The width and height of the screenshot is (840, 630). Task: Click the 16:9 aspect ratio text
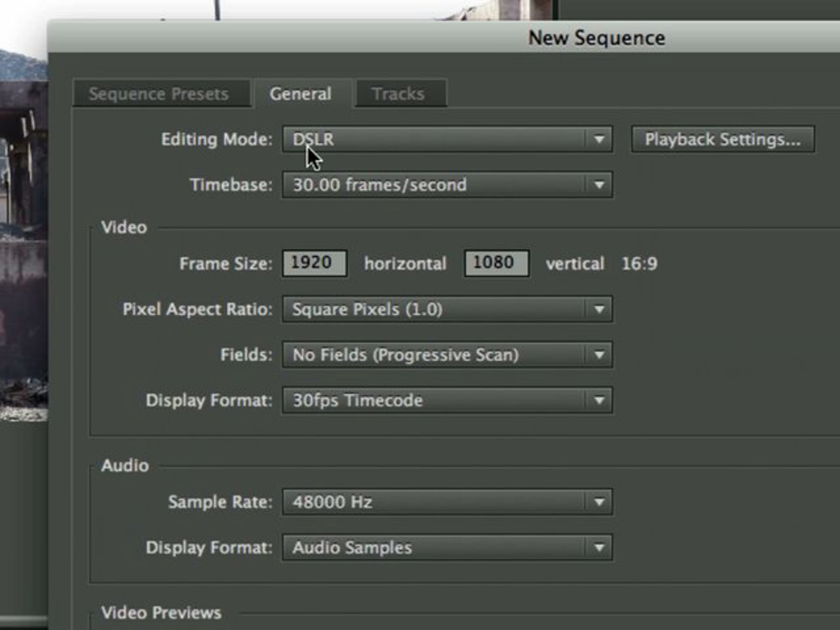(x=639, y=264)
